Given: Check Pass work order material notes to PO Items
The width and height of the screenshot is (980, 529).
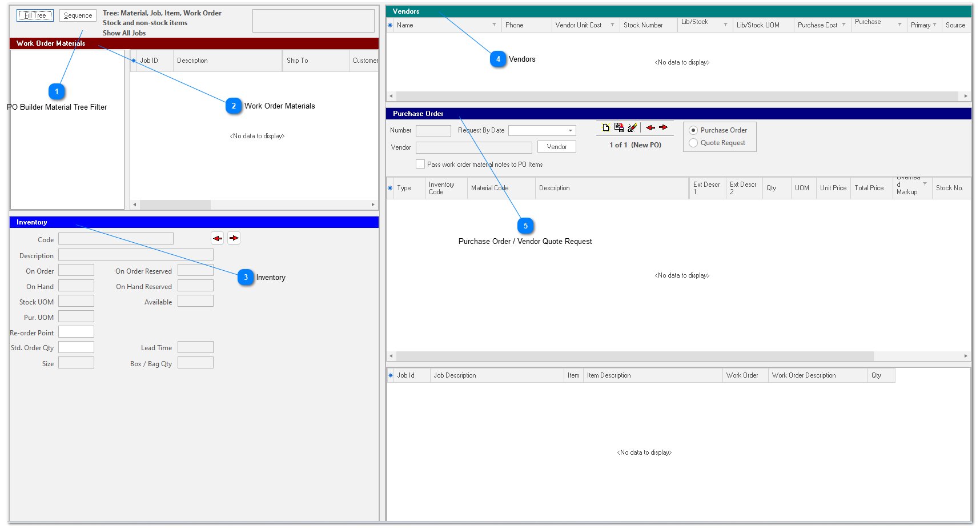Looking at the screenshot, I should point(420,164).
